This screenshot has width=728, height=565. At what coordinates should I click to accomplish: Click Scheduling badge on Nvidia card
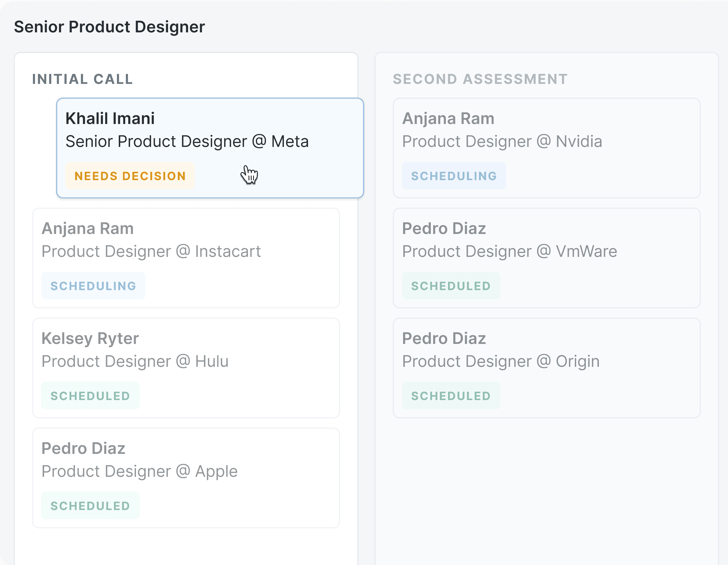[x=454, y=176]
